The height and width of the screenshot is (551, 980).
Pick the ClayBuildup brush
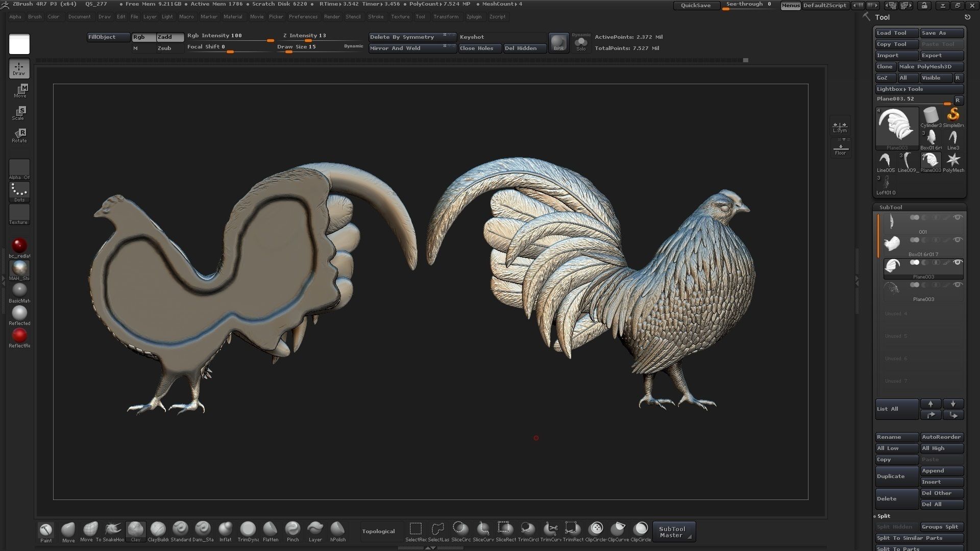pos(158,532)
